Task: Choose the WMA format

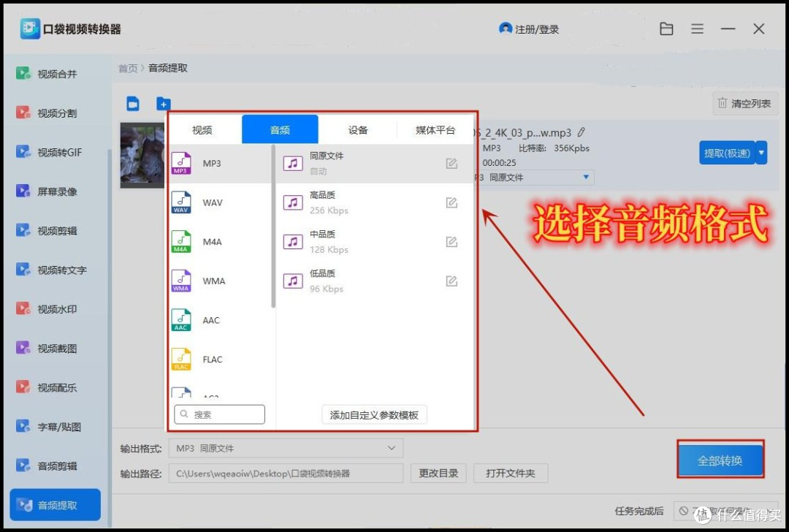Action: tap(221, 281)
